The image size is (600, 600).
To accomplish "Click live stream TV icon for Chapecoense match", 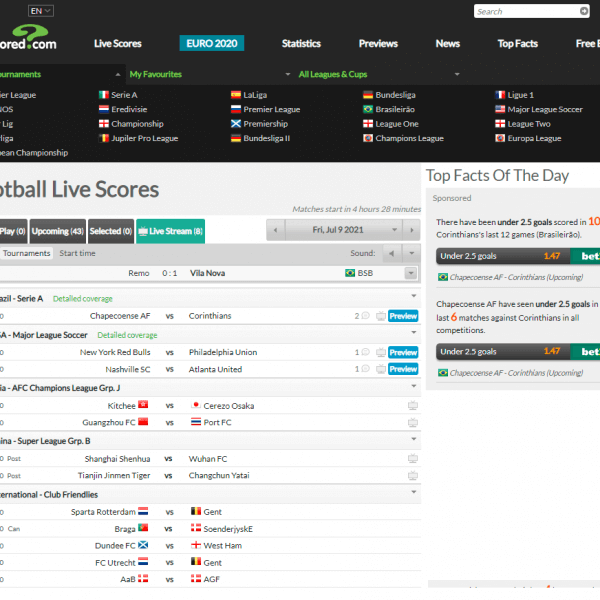I will (381, 316).
